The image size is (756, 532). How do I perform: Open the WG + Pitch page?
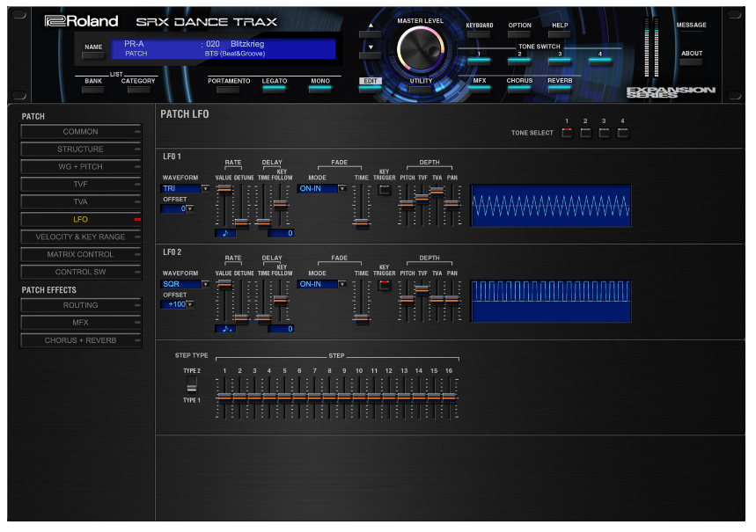click(80, 167)
